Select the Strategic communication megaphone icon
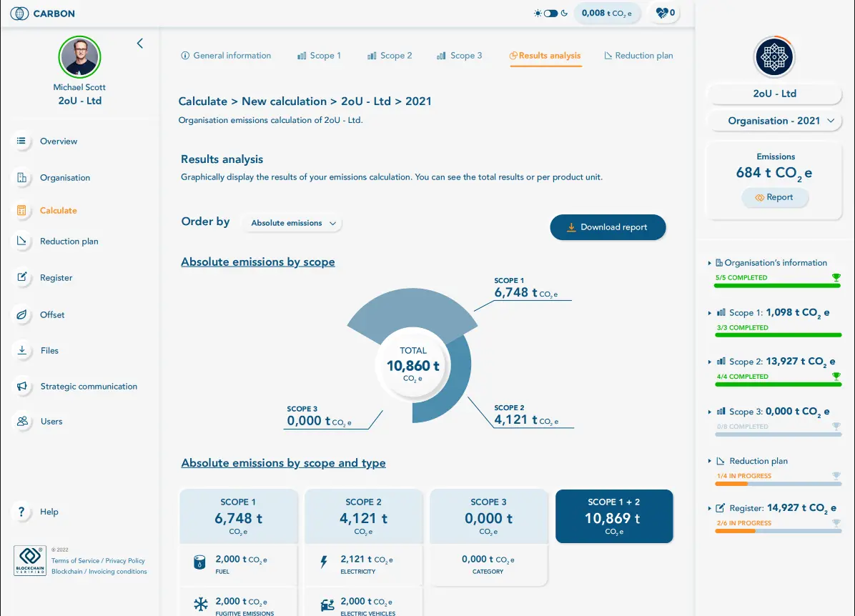Viewport: 855px width, 616px height. pyautogui.click(x=22, y=386)
